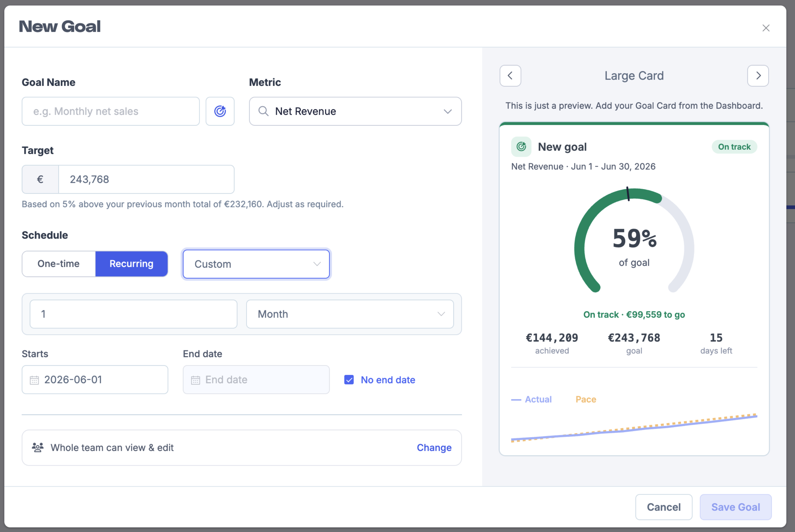Click the euro currency symbol in Target
Image resolution: width=795 pixels, height=532 pixels.
tap(40, 179)
